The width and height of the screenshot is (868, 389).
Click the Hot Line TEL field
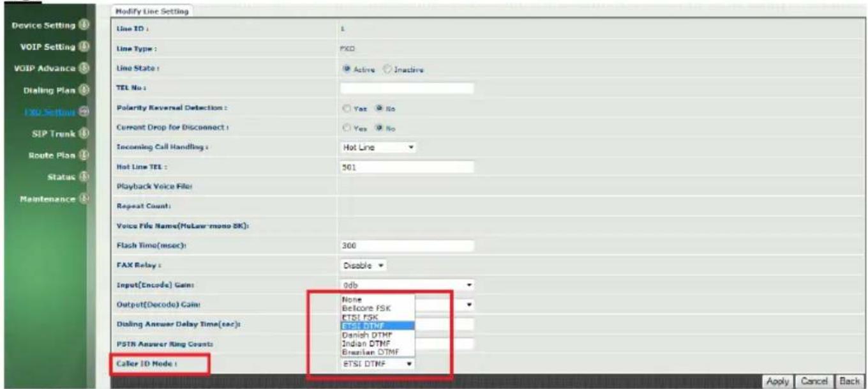click(407, 167)
